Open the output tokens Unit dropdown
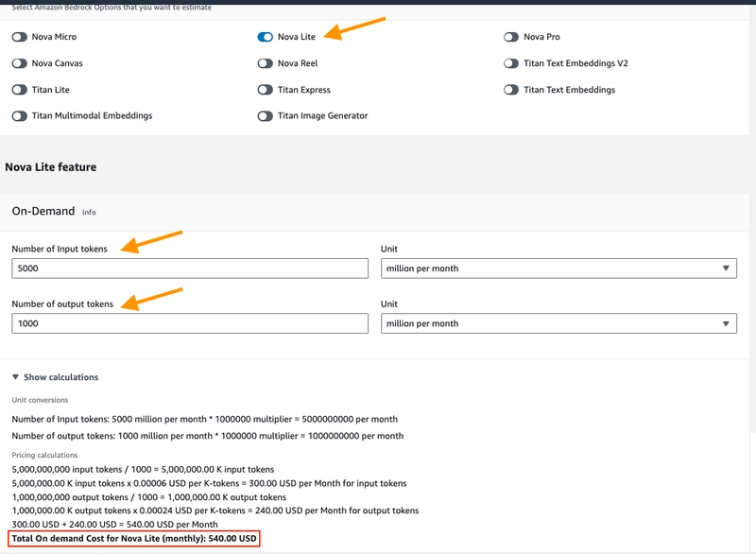This screenshot has width=756, height=554. pyautogui.click(x=558, y=323)
